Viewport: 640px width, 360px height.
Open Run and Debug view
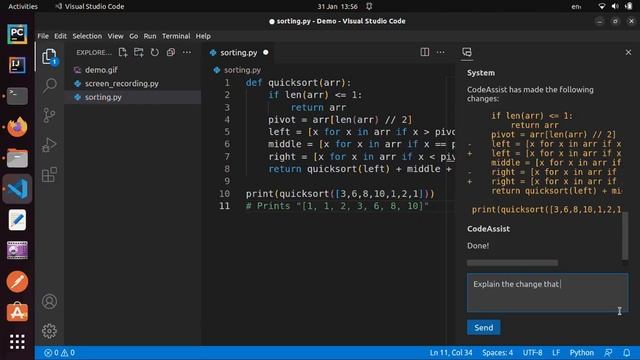coord(49,145)
